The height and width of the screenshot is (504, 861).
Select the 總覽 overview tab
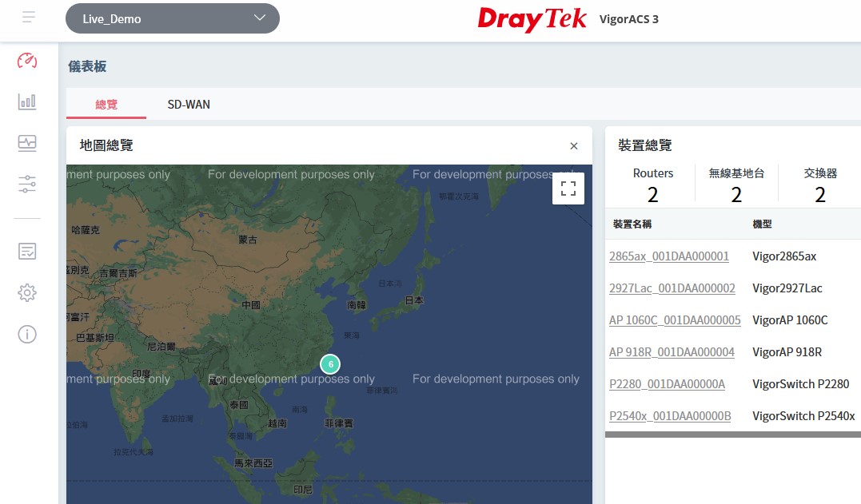106,105
